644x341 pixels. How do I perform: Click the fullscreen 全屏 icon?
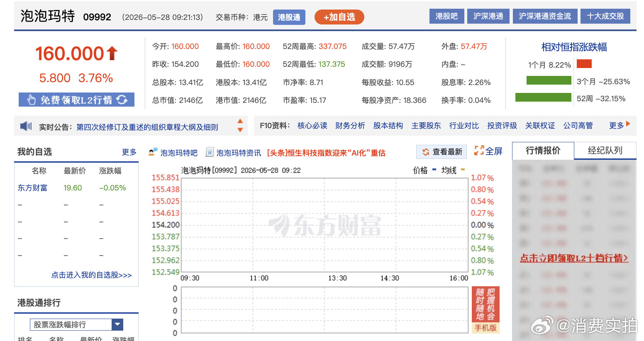pyautogui.click(x=479, y=151)
